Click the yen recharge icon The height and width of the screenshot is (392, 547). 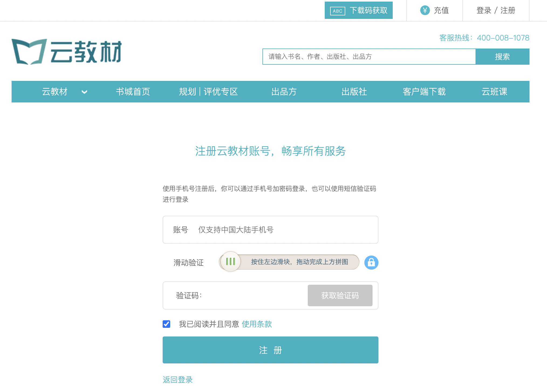(x=425, y=11)
